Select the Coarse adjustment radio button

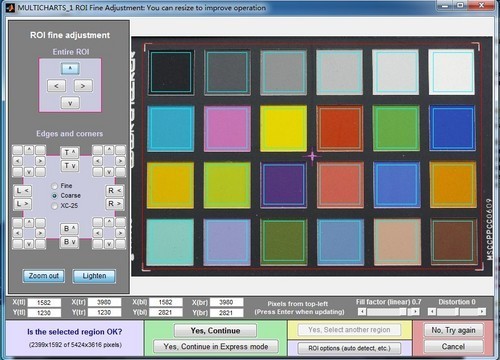54,196
